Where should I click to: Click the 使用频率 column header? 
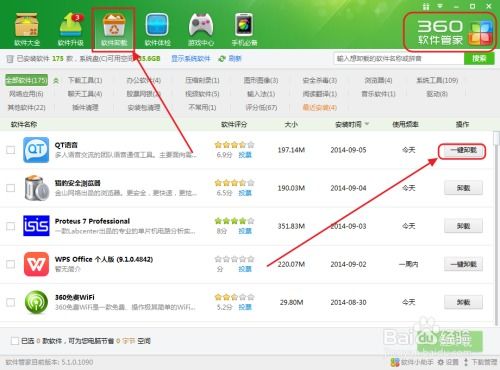tap(405, 124)
